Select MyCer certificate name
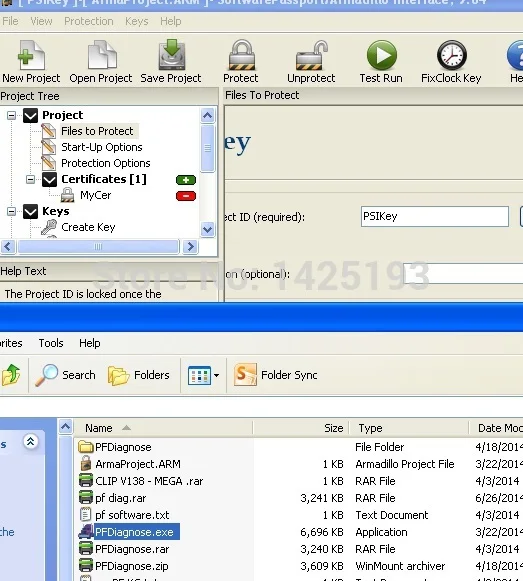 96,195
